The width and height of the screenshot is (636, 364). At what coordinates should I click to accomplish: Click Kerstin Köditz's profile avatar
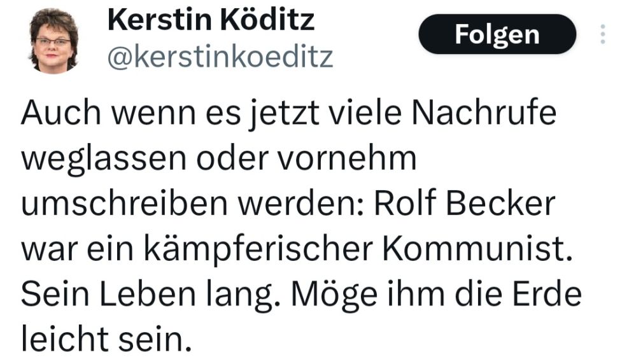[x=53, y=40]
